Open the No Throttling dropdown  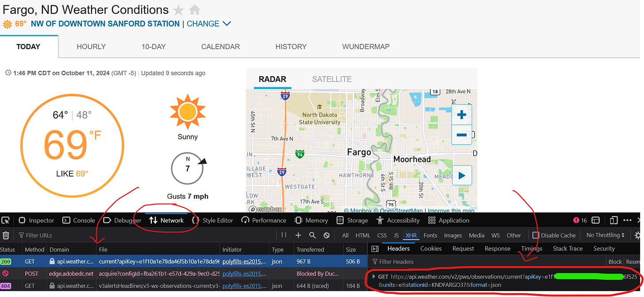point(606,235)
